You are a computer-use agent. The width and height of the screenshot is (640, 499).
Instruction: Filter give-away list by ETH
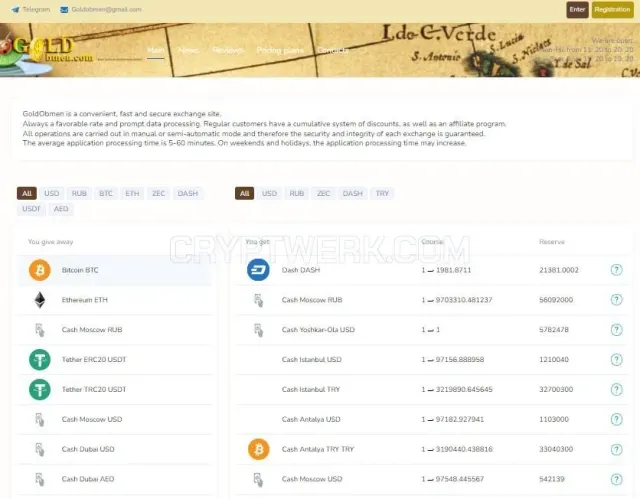[x=132, y=193]
